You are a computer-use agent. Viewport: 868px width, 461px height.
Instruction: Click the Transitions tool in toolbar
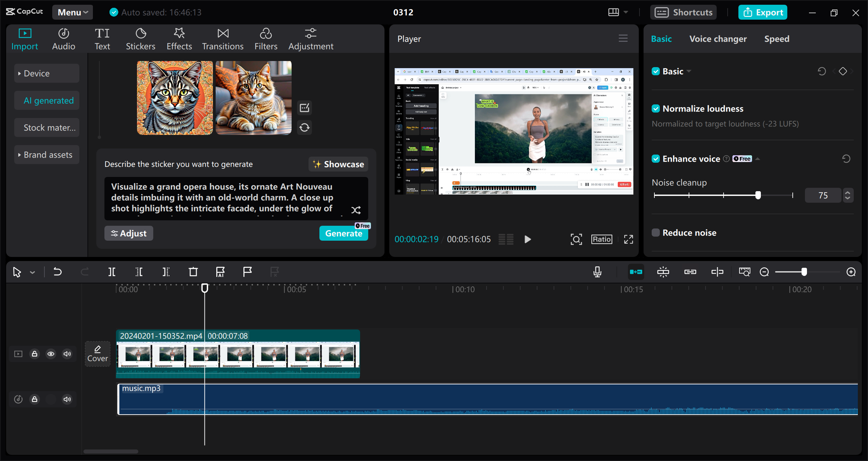pyautogui.click(x=223, y=38)
